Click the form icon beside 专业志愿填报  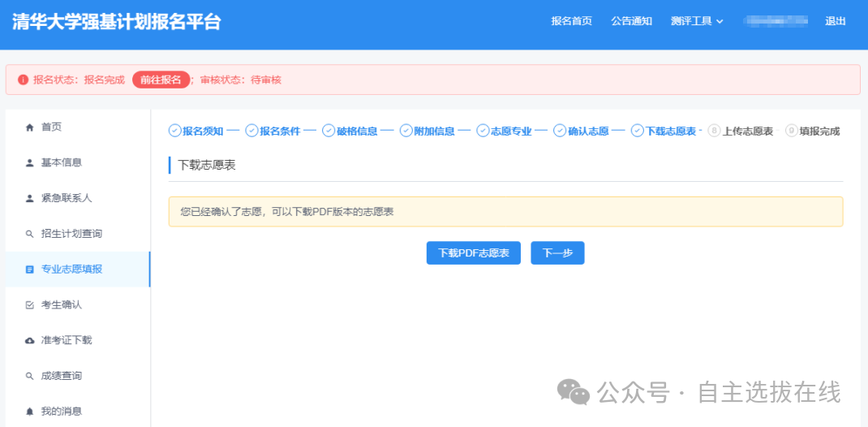pos(30,270)
